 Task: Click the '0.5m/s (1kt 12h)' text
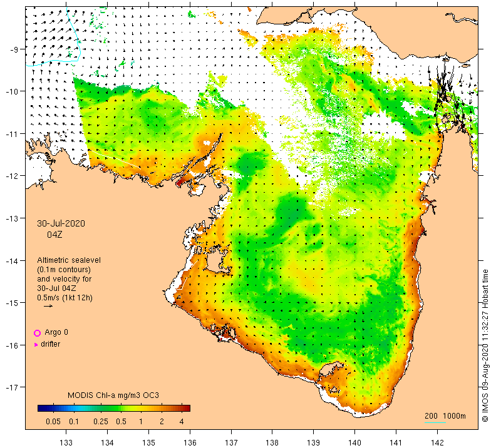click(65, 298)
